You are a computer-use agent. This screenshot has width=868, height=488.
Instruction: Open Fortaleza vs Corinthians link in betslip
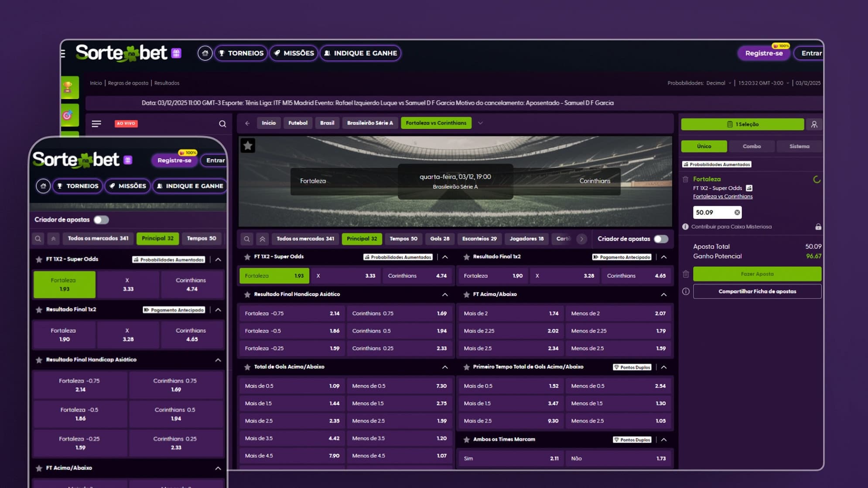pyautogui.click(x=722, y=196)
